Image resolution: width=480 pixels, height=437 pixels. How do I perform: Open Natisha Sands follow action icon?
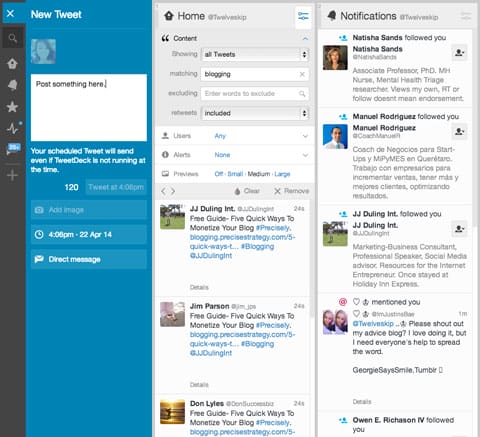click(459, 53)
